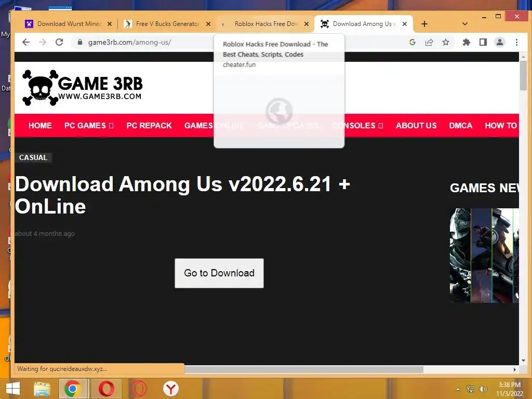Click the Download Among Us v2022.6.21 heading
This screenshot has width=532, height=399.
182,195
